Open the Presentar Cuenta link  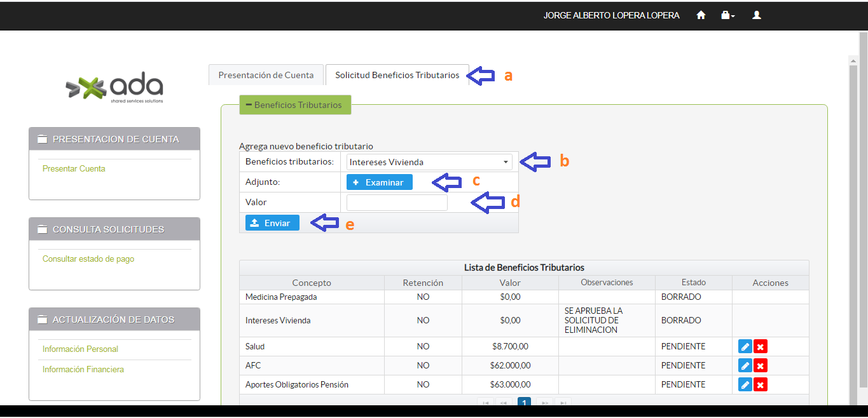74,169
